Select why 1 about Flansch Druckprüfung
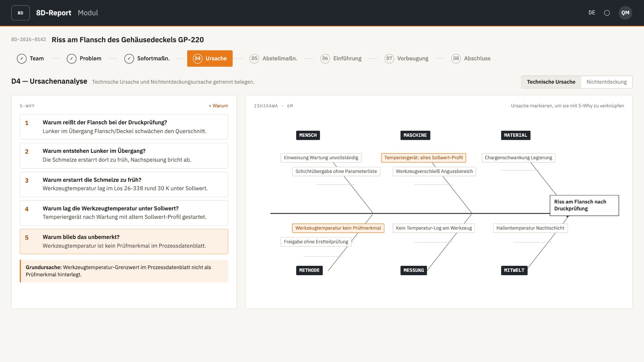This screenshot has width=644, height=362. click(x=124, y=127)
